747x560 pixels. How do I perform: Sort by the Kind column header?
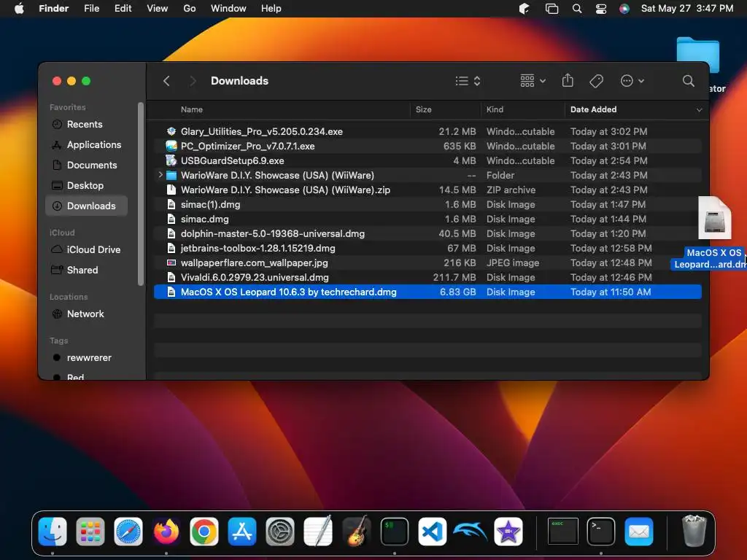(x=495, y=109)
